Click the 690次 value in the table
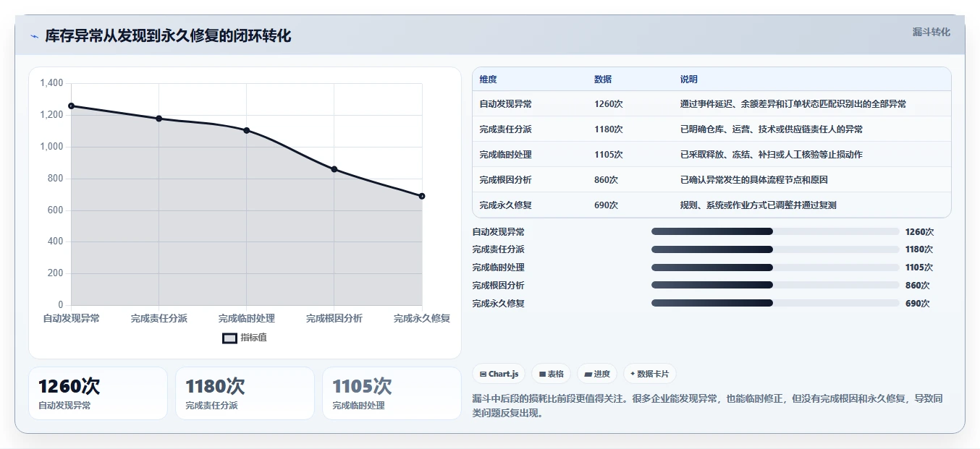This screenshot has width=980, height=449. (606, 205)
